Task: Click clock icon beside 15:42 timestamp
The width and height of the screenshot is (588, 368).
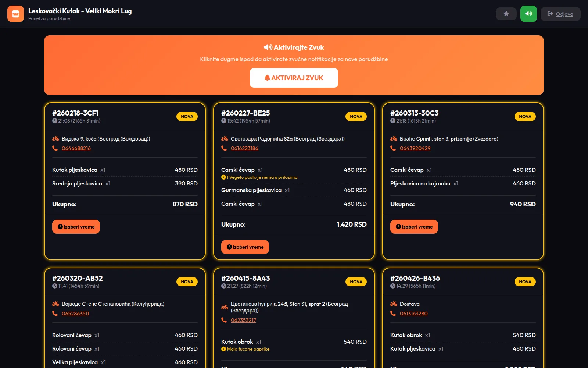Action: [x=224, y=121]
